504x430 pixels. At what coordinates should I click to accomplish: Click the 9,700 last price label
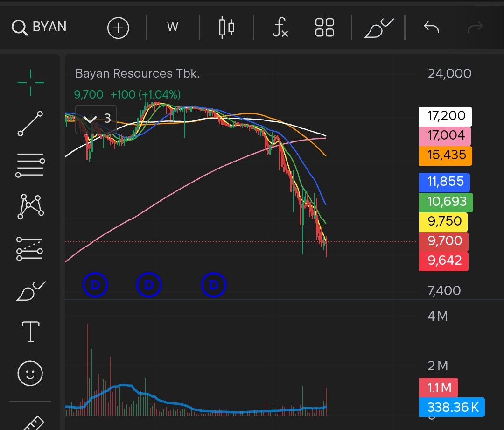(x=444, y=241)
